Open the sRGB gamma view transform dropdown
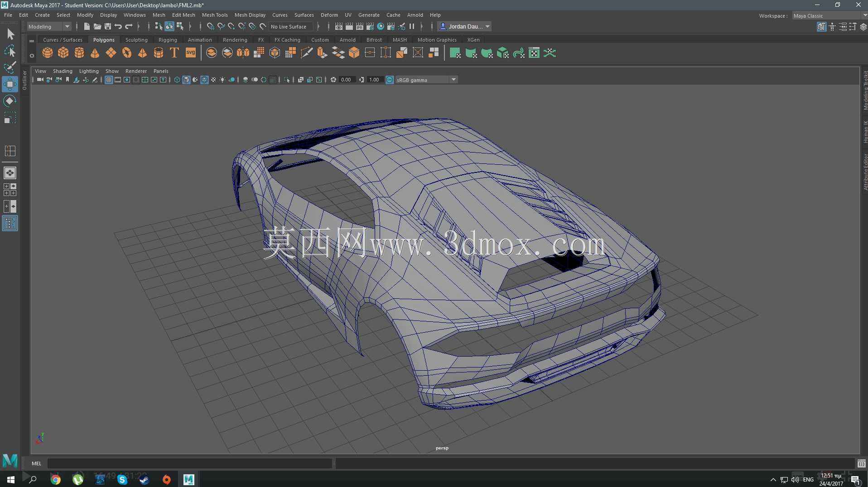 tap(426, 80)
